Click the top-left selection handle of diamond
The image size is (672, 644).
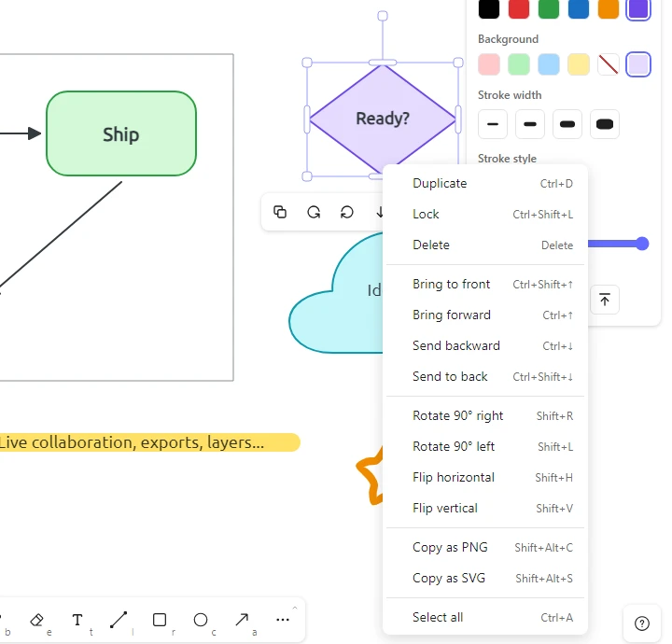307,63
